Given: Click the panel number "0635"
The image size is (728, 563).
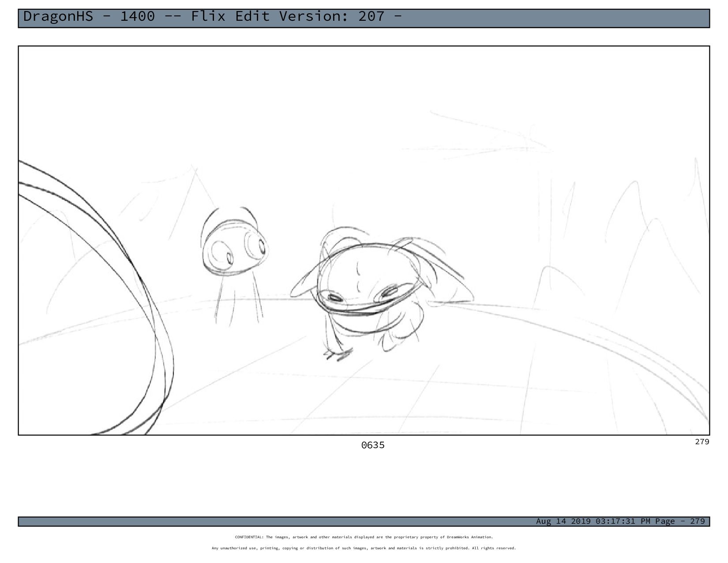Looking at the screenshot, I should pyautogui.click(x=373, y=445).
